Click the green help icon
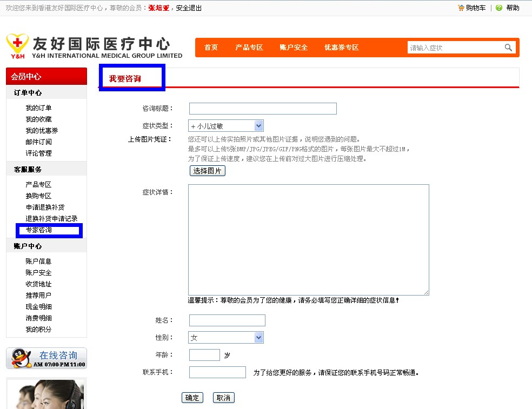This screenshot has height=409, width=532. 498,8
